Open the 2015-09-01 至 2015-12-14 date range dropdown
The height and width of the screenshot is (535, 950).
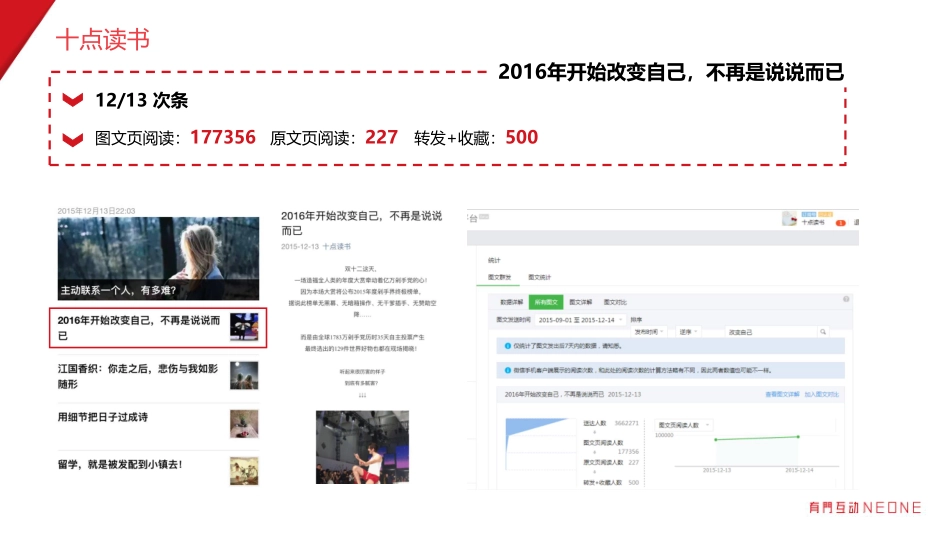point(580,320)
